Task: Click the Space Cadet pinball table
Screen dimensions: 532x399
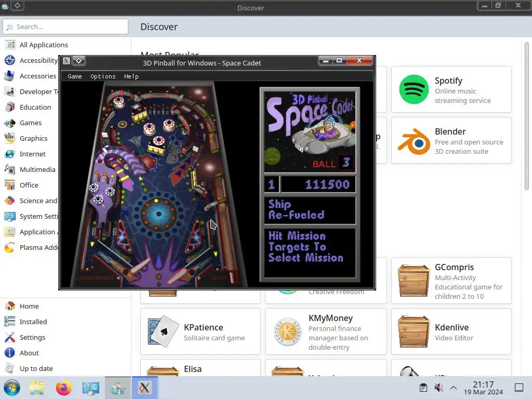Action: tap(159, 184)
